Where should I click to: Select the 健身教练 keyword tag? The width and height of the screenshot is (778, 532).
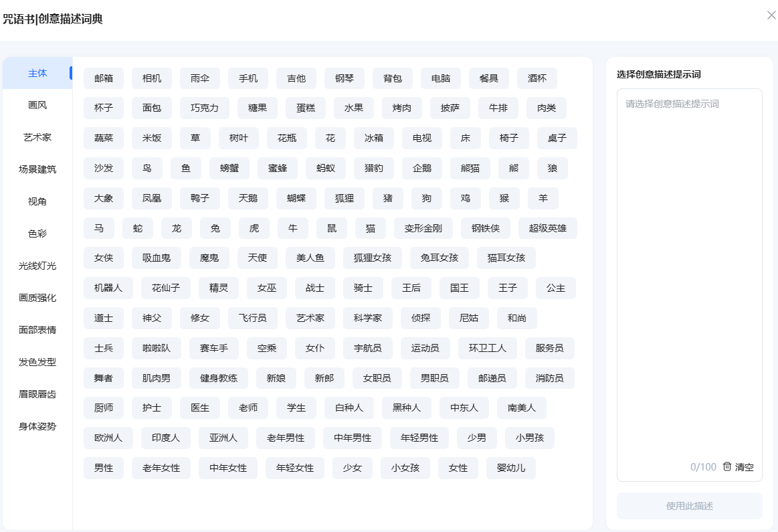pos(218,378)
